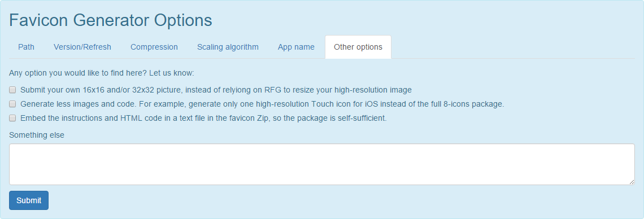644x219 pixels.
Task: Tick the checkbox for submitting own 16x16 picture
Action: [13, 90]
